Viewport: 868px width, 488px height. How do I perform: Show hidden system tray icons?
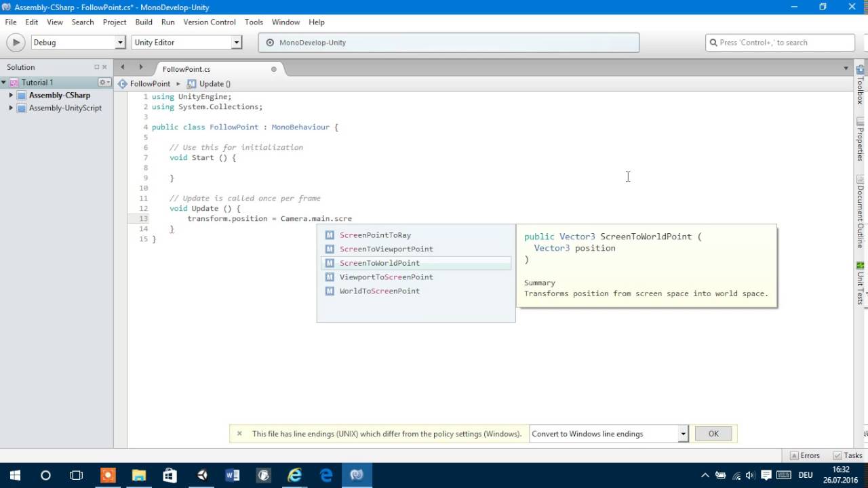705,475
